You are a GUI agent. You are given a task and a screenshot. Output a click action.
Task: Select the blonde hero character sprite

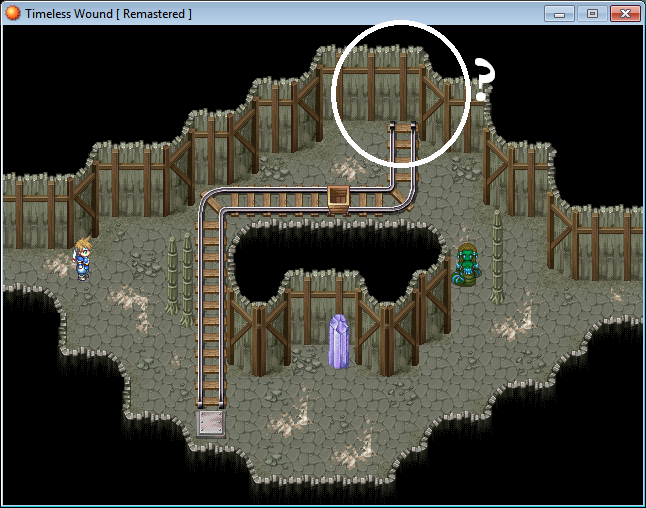[82, 260]
